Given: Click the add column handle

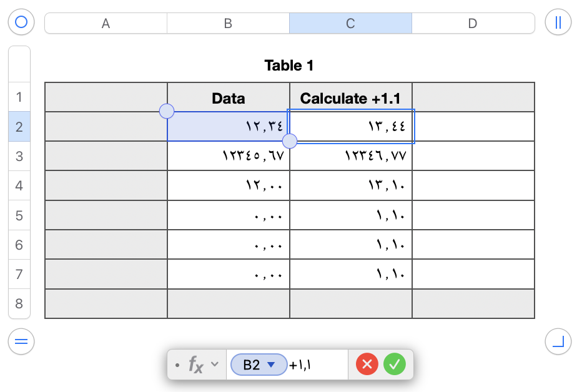Looking at the screenshot, I should point(558,22).
